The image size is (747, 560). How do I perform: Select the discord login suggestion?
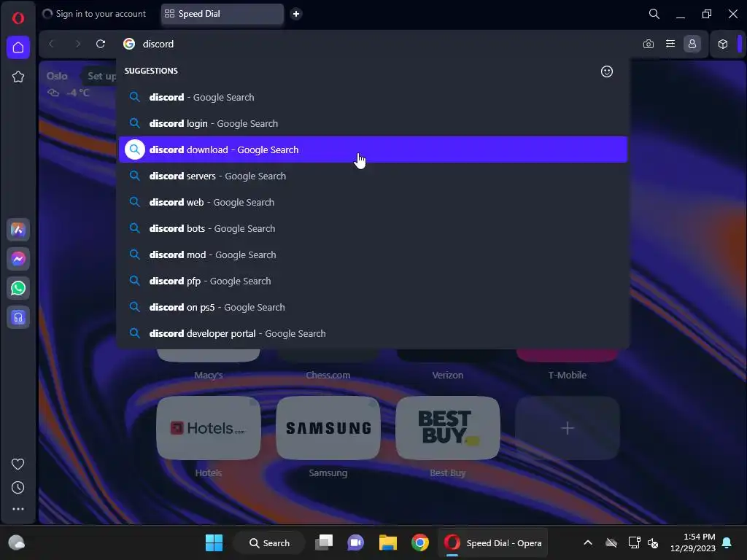[373, 123]
